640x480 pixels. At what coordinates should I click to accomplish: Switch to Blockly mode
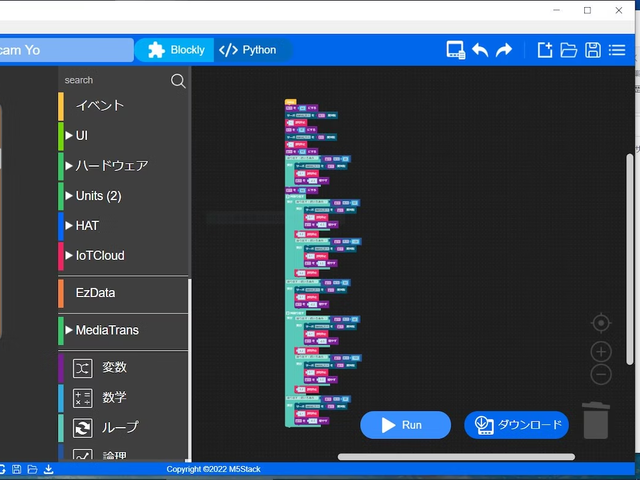[x=176, y=50]
